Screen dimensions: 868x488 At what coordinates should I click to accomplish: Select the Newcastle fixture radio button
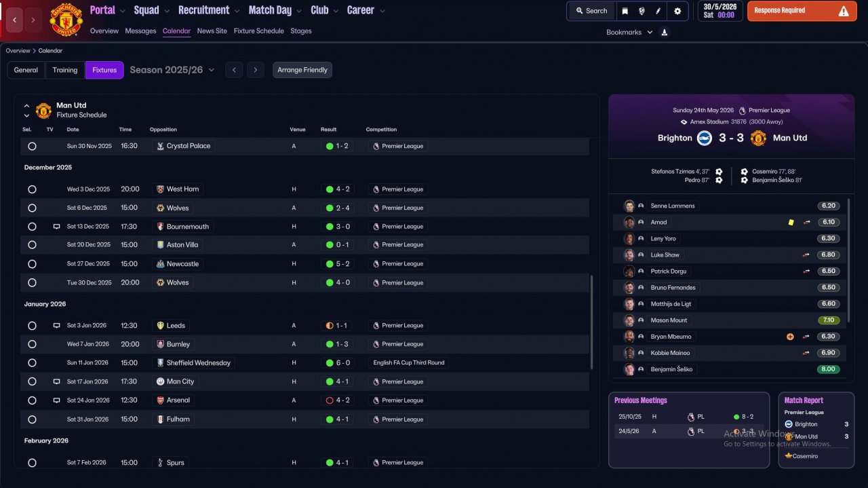tap(32, 264)
